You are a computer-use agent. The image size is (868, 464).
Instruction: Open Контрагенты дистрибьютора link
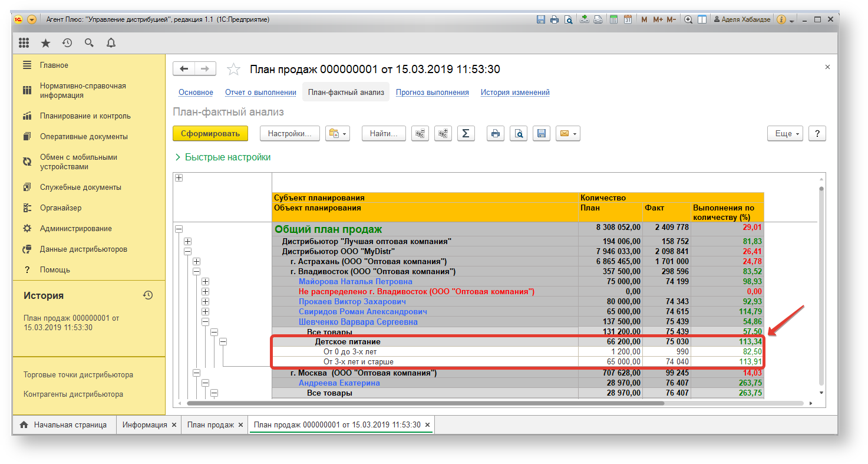(x=74, y=394)
